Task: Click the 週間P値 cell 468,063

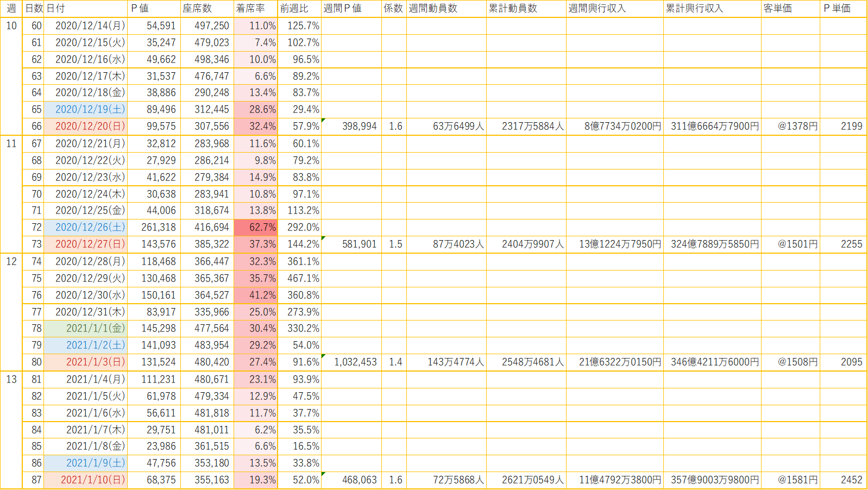Action: [x=351, y=480]
